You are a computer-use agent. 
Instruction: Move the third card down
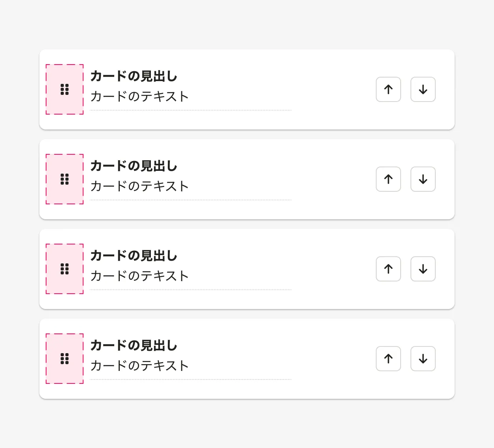point(423,269)
